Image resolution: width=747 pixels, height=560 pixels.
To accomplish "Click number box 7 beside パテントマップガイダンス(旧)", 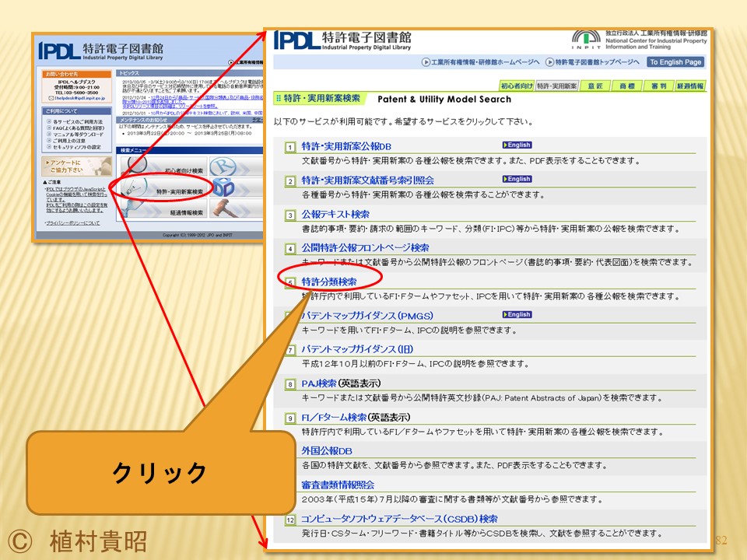I will tap(289, 351).
